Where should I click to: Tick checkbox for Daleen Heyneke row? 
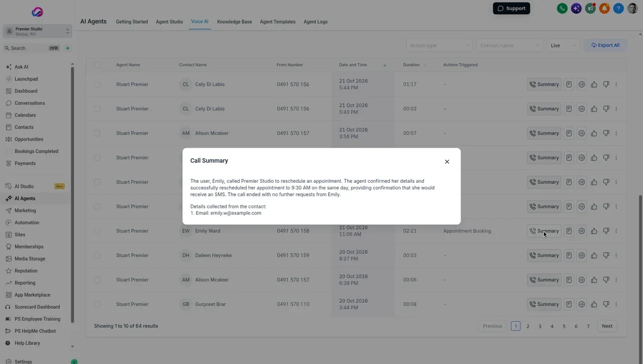tap(97, 256)
